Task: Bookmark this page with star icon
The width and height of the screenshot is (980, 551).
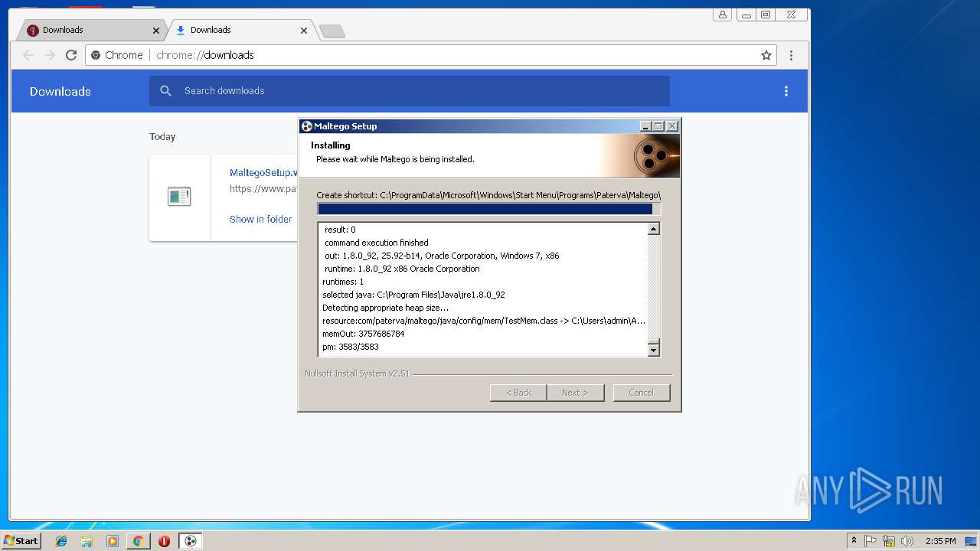Action: point(766,55)
